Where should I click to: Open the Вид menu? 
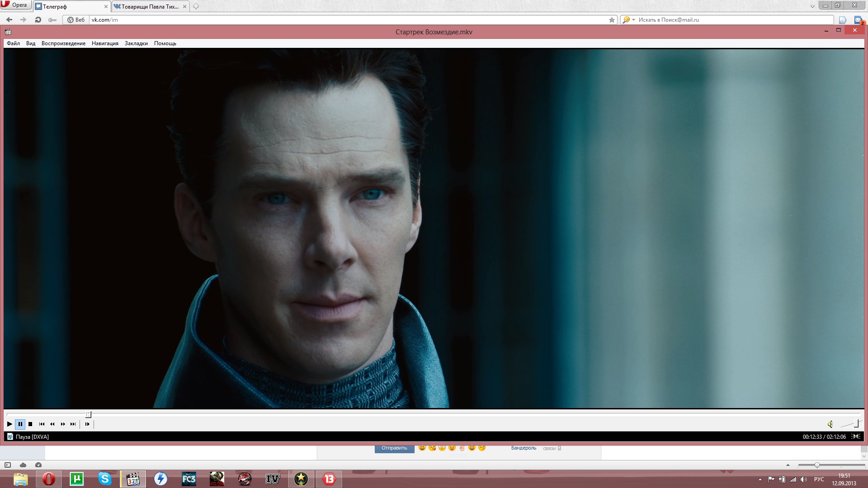tap(31, 43)
